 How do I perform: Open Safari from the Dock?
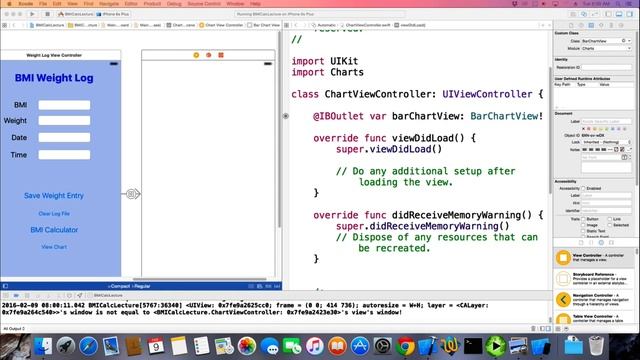pos(88,347)
